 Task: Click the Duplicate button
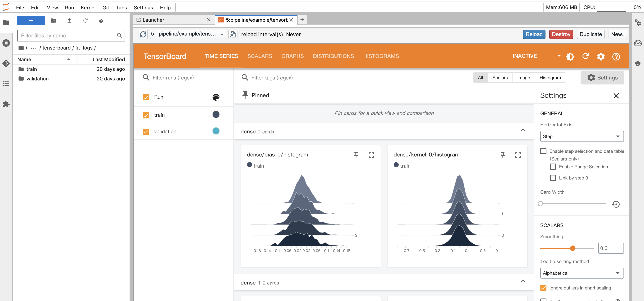(591, 34)
